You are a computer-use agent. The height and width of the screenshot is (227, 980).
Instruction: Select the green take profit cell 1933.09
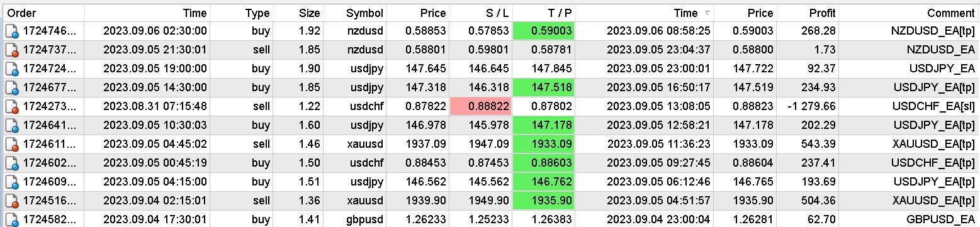pyautogui.click(x=544, y=144)
